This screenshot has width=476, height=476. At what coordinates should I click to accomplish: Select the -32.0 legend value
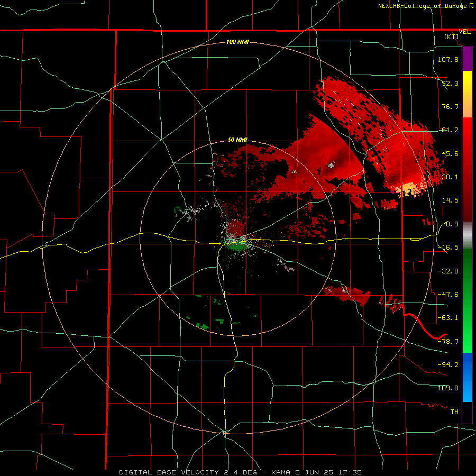point(448,271)
